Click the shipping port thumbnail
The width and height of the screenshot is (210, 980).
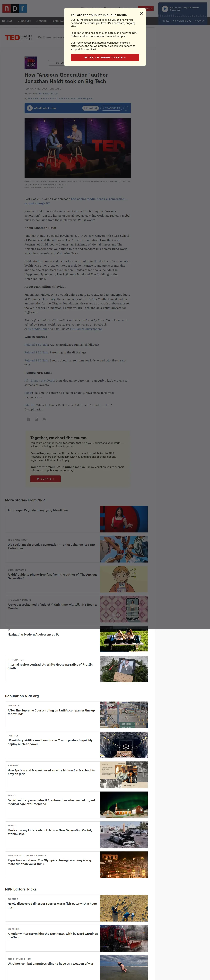point(124,715)
